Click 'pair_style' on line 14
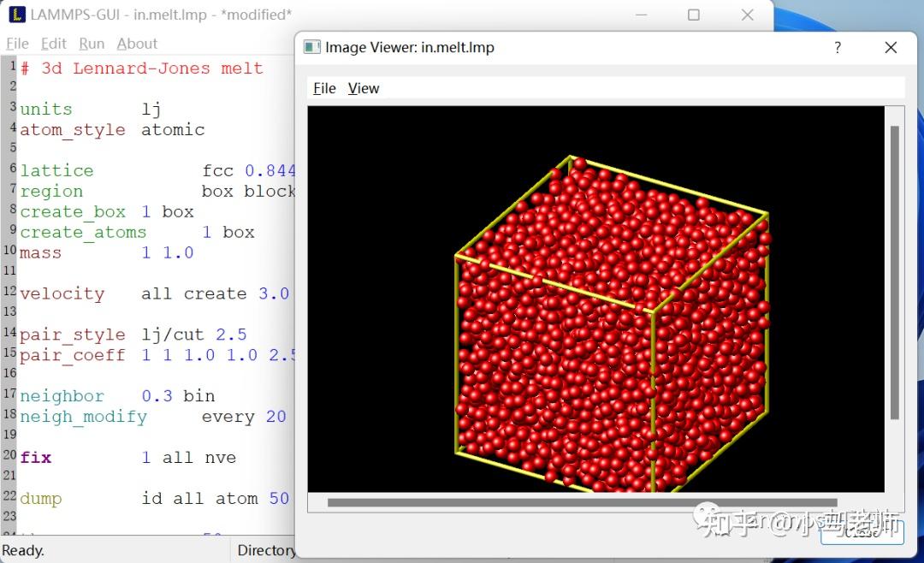Viewport: 924px width, 563px height. point(73,335)
